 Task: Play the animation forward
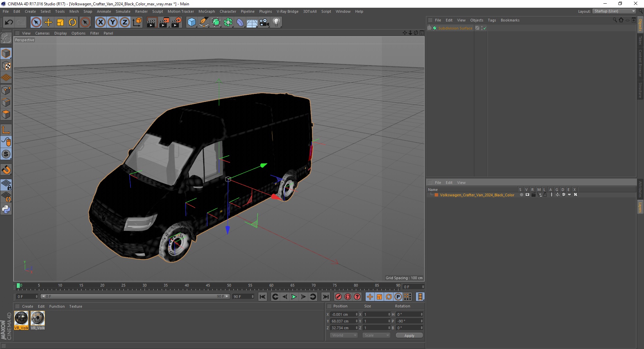tap(294, 297)
